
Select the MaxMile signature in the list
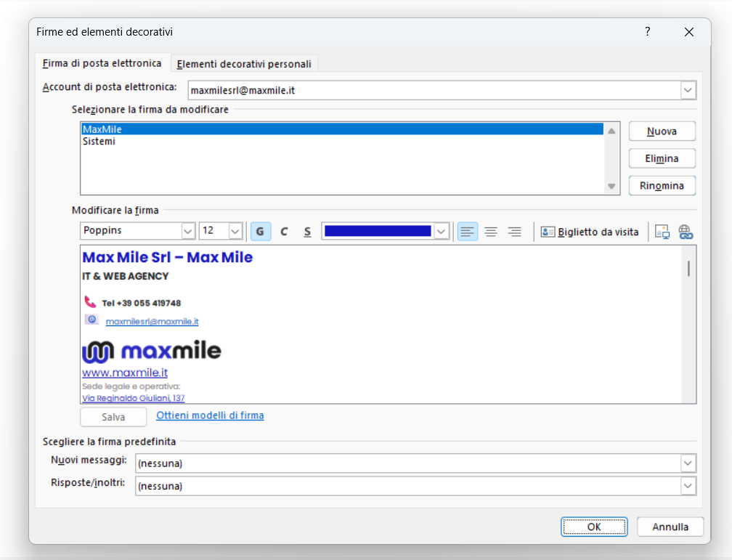[342, 129]
